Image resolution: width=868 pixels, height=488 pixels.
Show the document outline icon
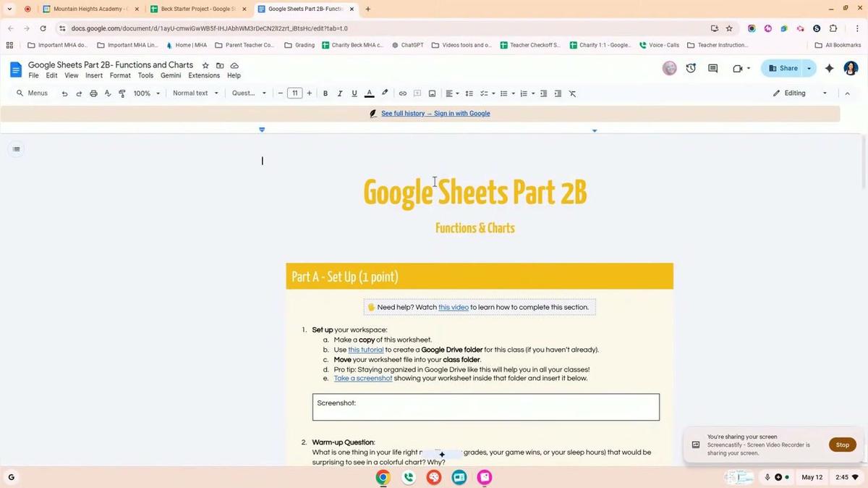(x=16, y=149)
